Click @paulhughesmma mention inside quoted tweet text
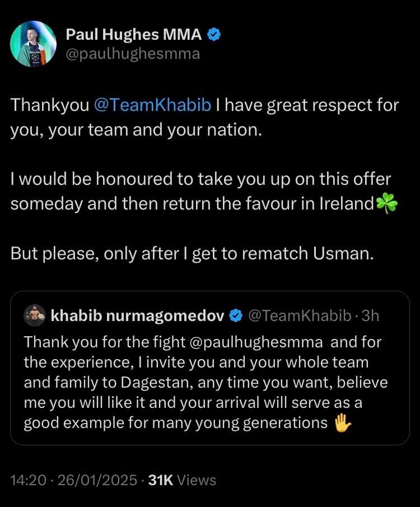This screenshot has height=507, width=420. (x=255, y=342)
